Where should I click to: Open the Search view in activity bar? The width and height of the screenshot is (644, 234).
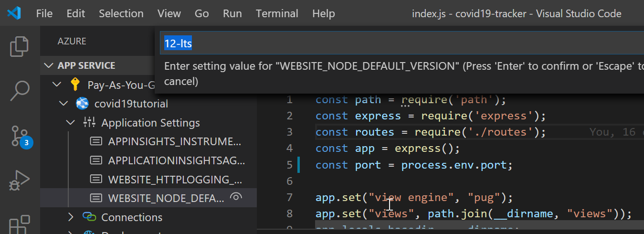20,91
